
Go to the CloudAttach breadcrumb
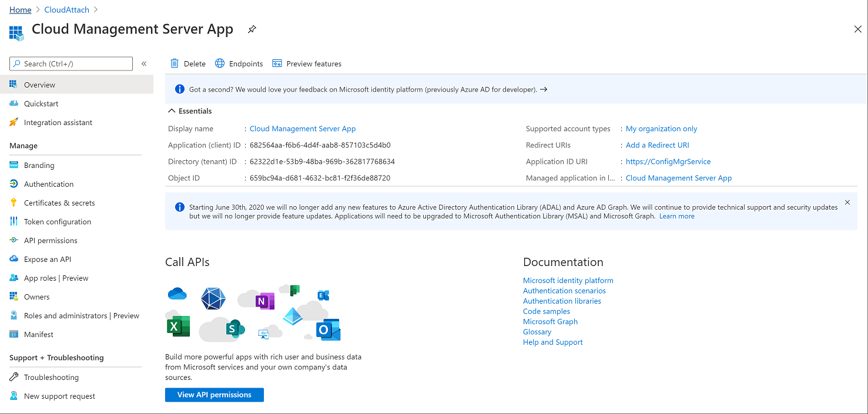point(67,10)
